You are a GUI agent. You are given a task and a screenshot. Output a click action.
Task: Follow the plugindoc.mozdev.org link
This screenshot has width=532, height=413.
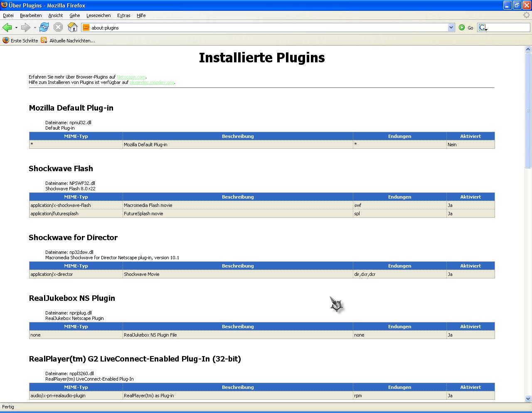152,82
